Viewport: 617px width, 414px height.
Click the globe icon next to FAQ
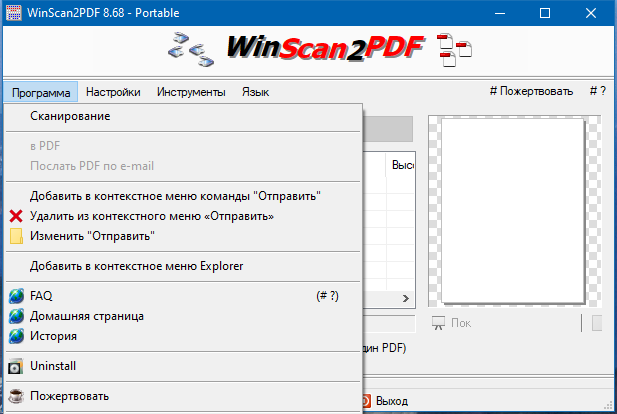pos(16,296)
